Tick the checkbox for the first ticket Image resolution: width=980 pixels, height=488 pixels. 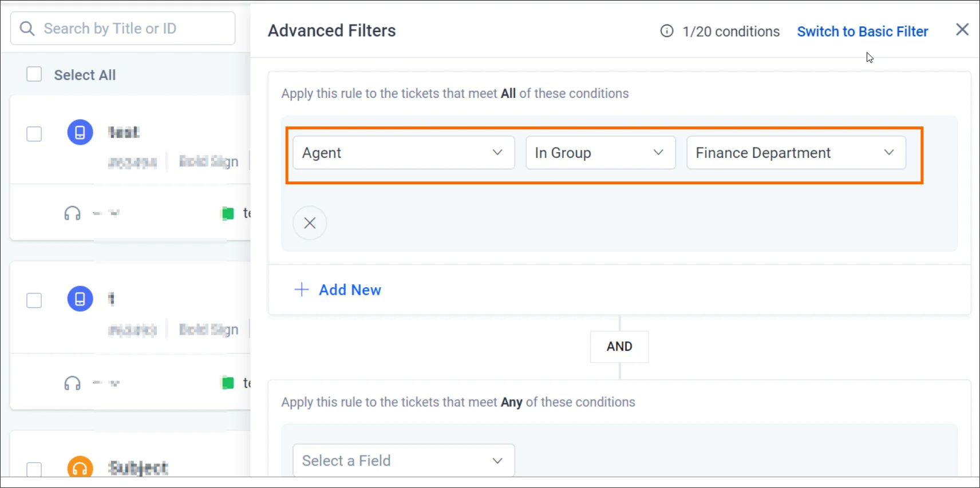pos(34,134)
